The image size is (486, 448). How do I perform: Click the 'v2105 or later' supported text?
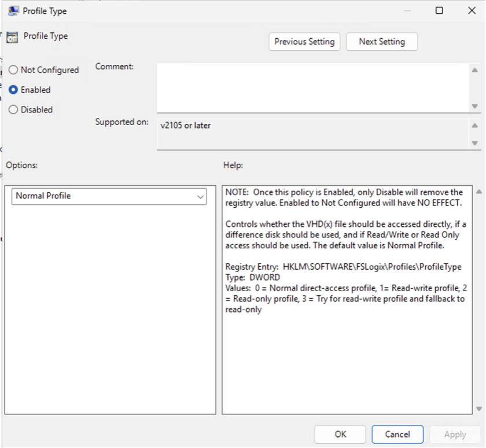click(185, 126)
